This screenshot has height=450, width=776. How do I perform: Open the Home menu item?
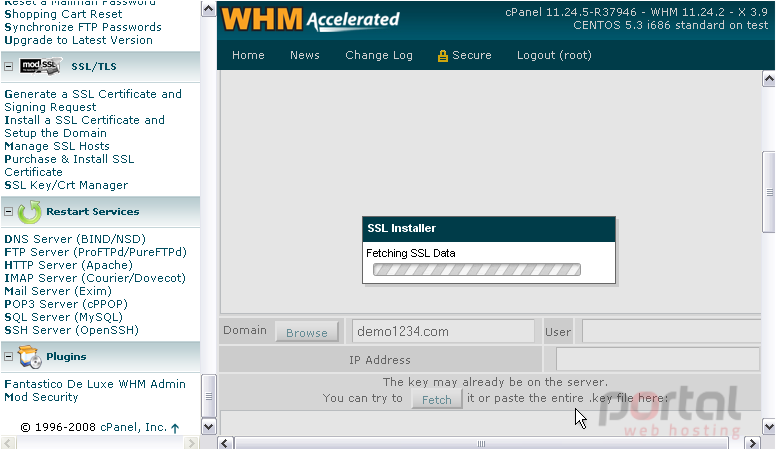click(248, 55)
